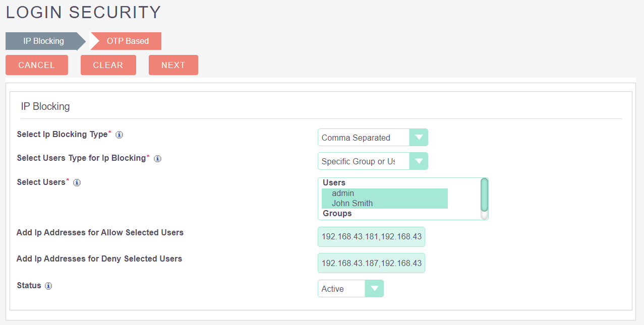Click info icon beside Select Ip Blocking Type
This screenshot has width=644, height=325.
coord(119,135)
